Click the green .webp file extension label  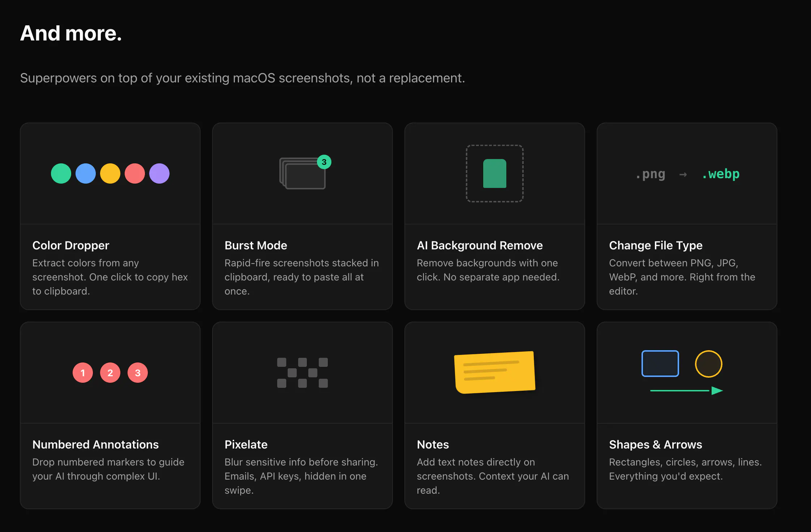click(721, 174)
